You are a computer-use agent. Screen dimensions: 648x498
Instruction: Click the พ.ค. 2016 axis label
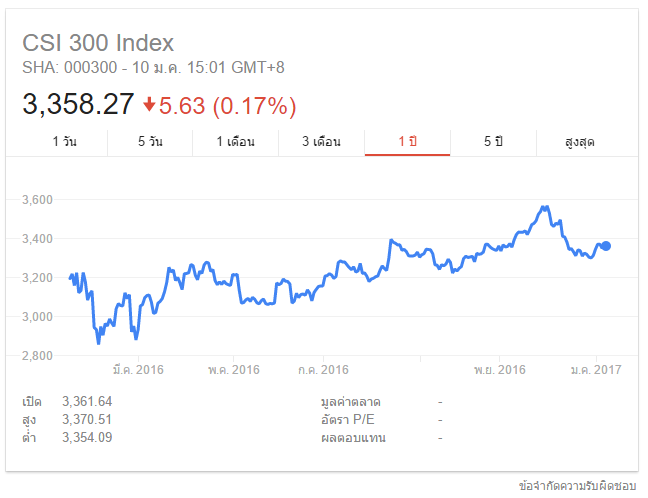point(233,369)
